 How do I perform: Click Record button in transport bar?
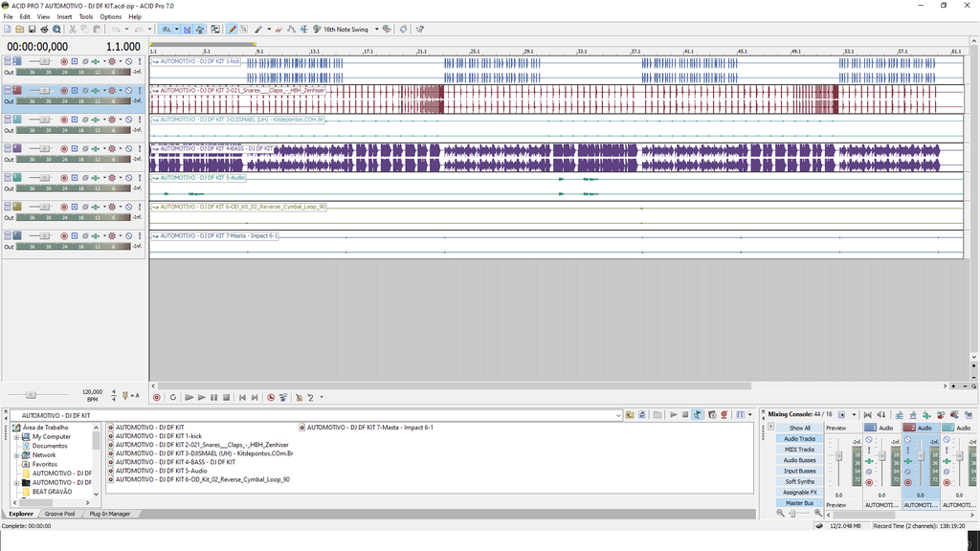pyautogui.click(x=157, y=397)
